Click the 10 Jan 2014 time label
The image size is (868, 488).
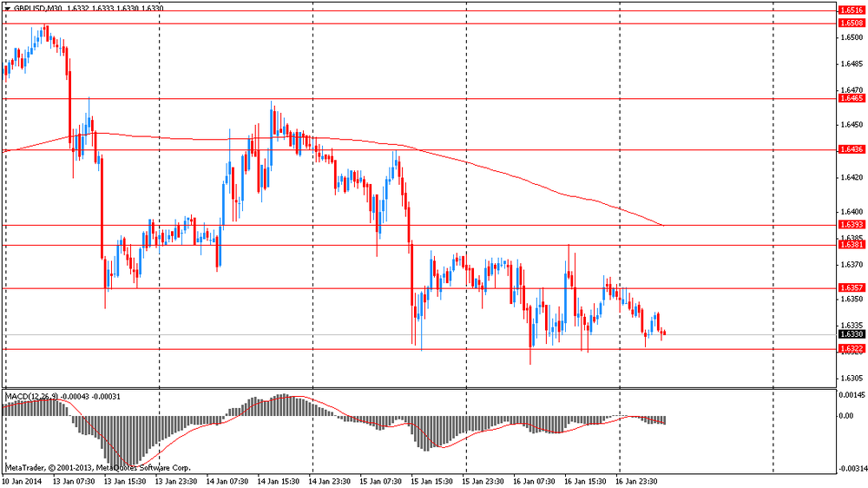point(22,481)
